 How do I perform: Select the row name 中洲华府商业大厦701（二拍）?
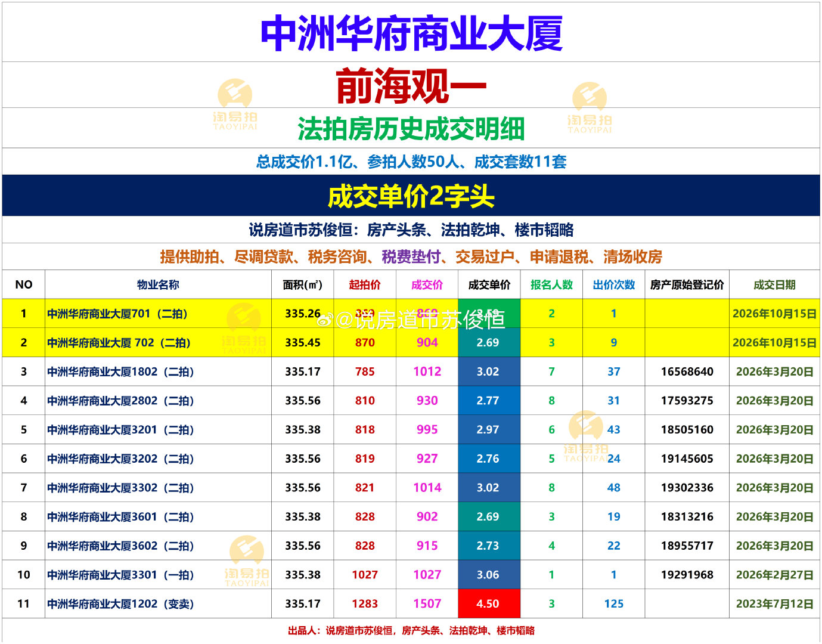[117, 314]
